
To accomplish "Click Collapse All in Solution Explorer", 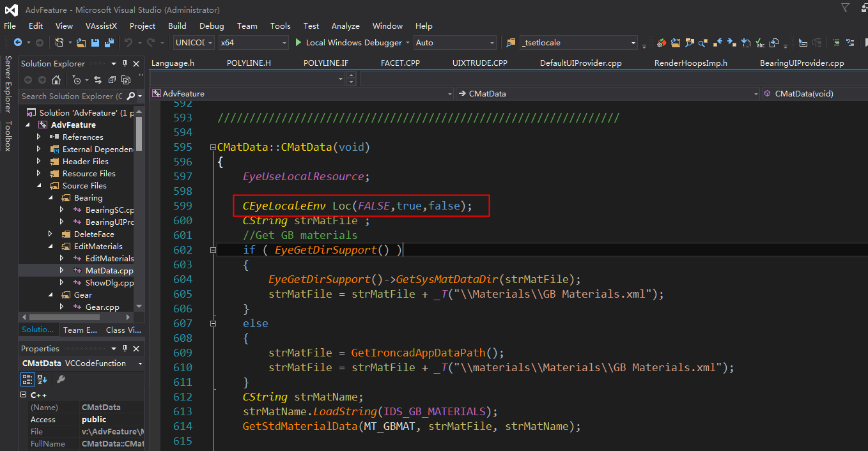I will pos(112,80).
